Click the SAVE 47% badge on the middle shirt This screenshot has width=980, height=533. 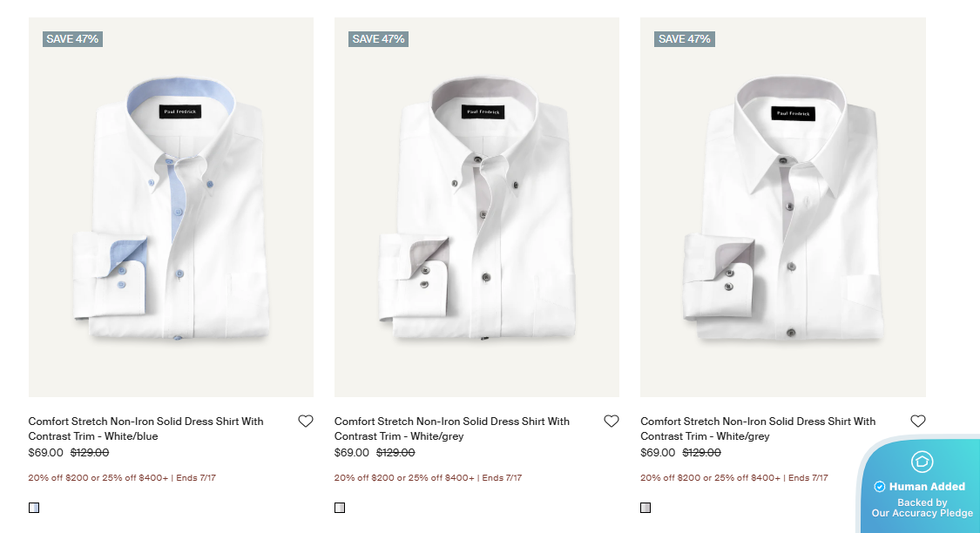click(x=378, y=38)
